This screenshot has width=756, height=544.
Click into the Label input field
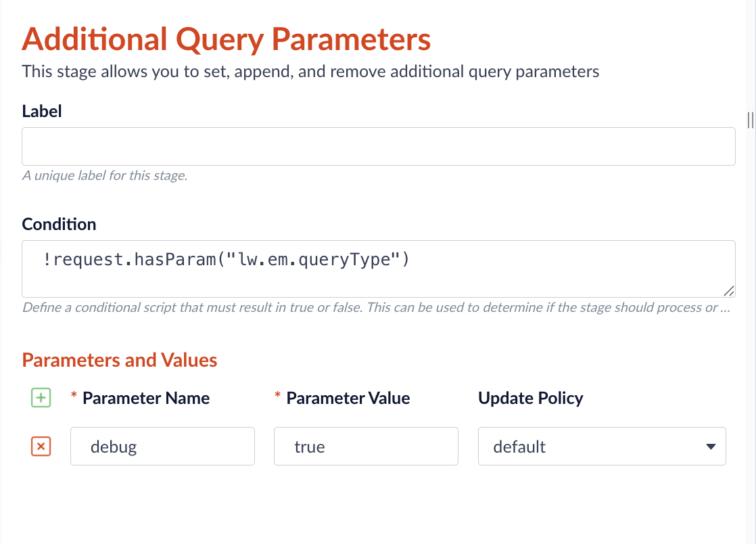379,147
